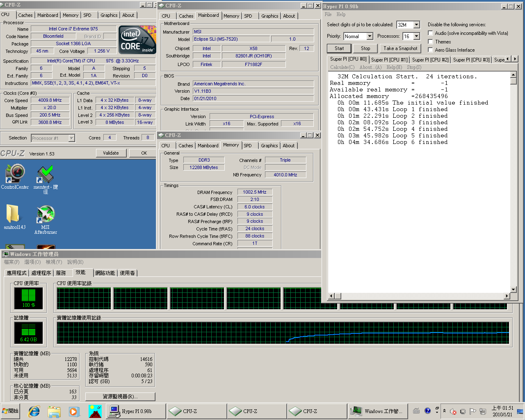
Task: Click the tray clock showing 01:51
Action: coord(502,411)
